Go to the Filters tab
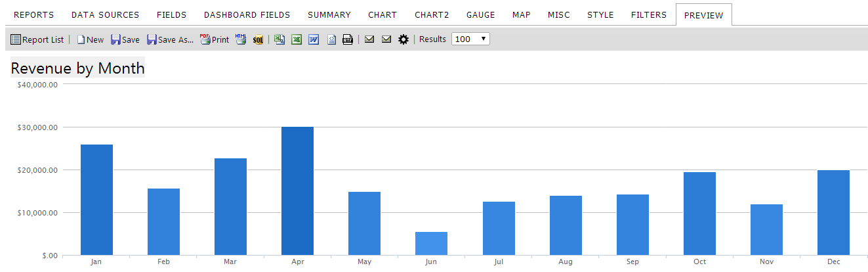 click(648, 14)
